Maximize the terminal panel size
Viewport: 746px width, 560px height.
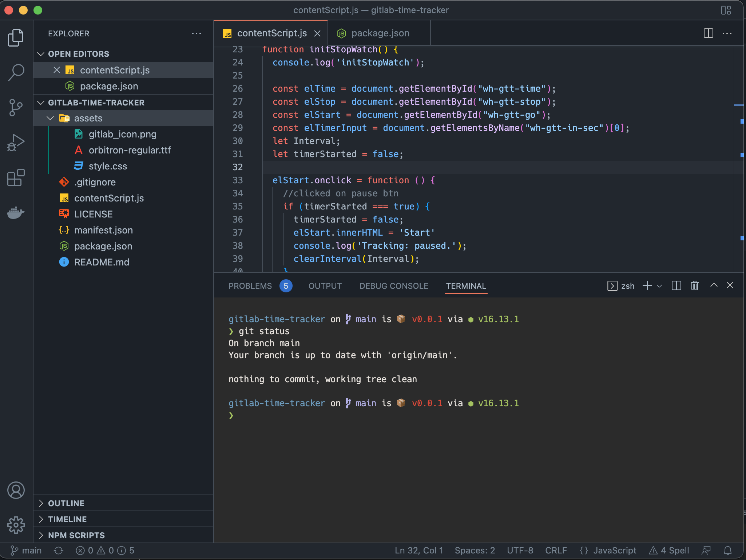714,286
